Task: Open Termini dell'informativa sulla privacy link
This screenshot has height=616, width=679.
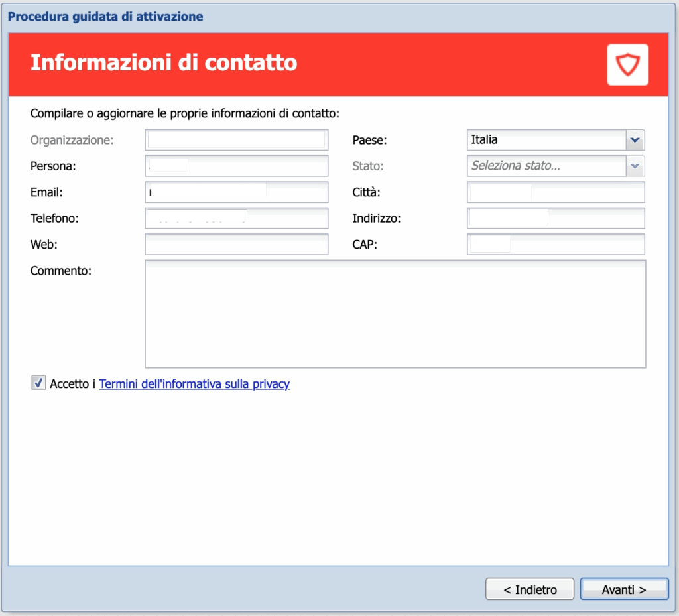Action: (x=194, y=384)
